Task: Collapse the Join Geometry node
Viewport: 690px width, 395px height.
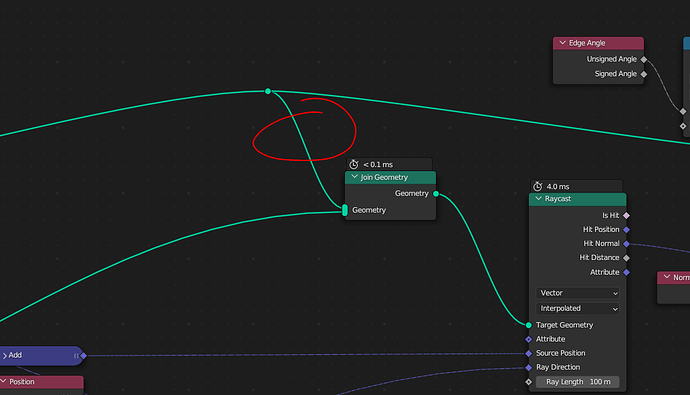Action: pyautogui.click(x=354, y=177)
